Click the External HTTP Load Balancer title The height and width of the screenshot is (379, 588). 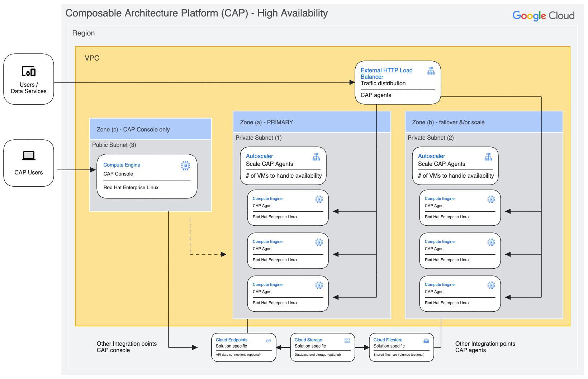(386, 73)
